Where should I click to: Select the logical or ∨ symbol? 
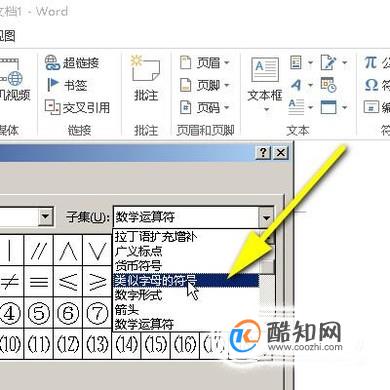click(97, 250)
